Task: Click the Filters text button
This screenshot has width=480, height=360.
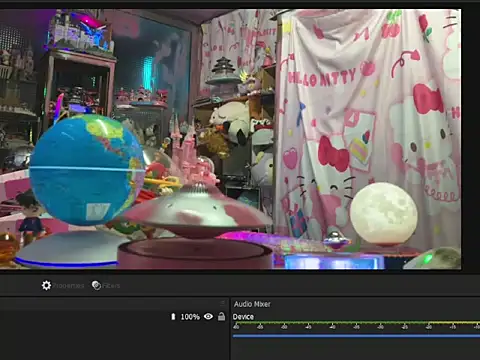Action: tap(111, 286)
